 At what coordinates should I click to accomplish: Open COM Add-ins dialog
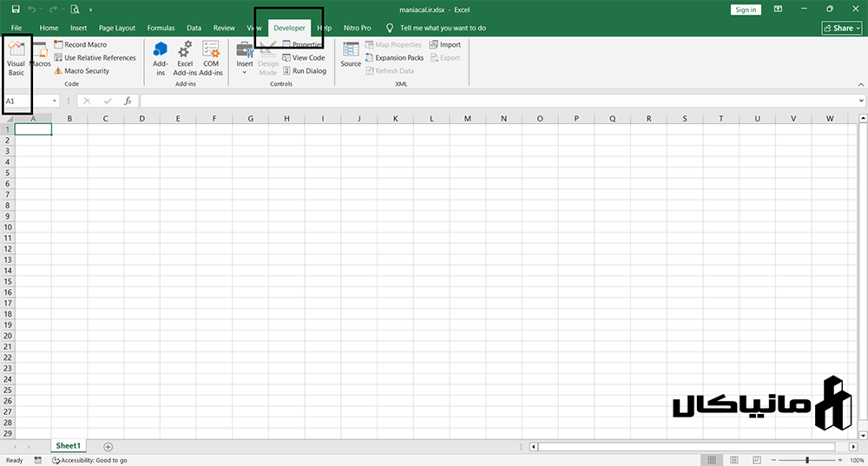pos(211,58)
